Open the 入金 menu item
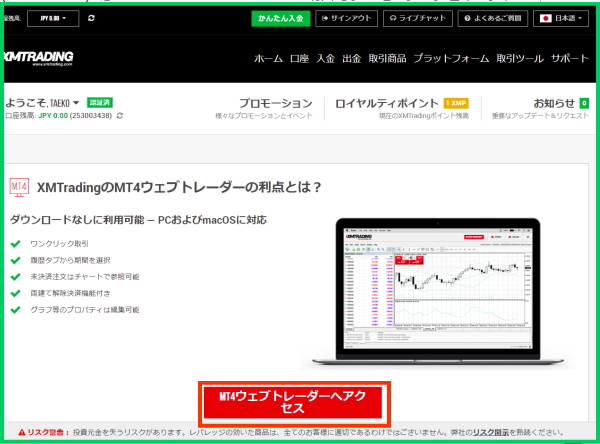 [326, 58]
